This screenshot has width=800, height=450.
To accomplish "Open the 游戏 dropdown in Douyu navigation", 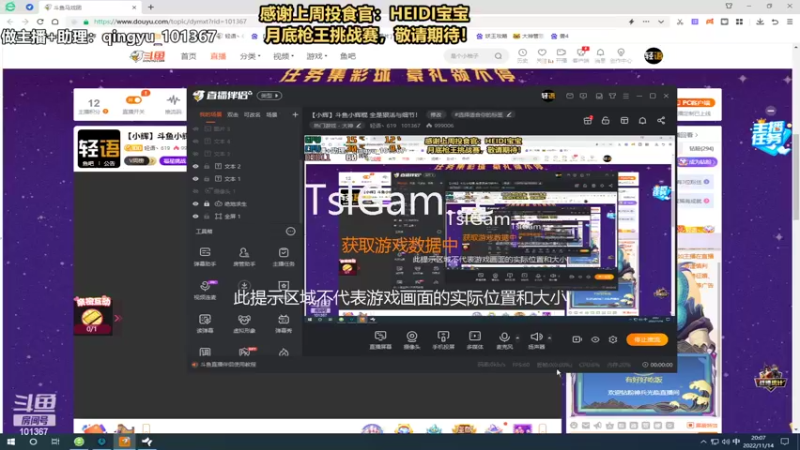I will (x=316, y=56).
